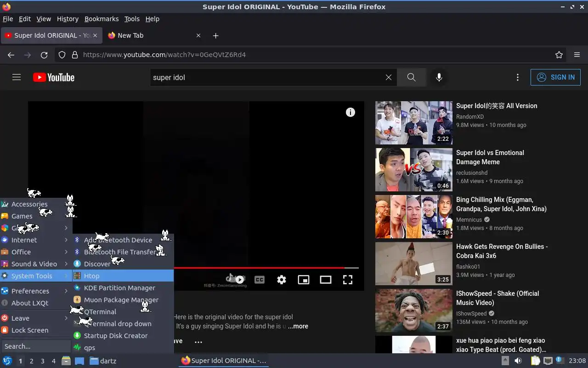Open Super Idol vs Emotional Damage thumbnail
Viewport: 588px width, 368px height.
[x=414, y=170]
